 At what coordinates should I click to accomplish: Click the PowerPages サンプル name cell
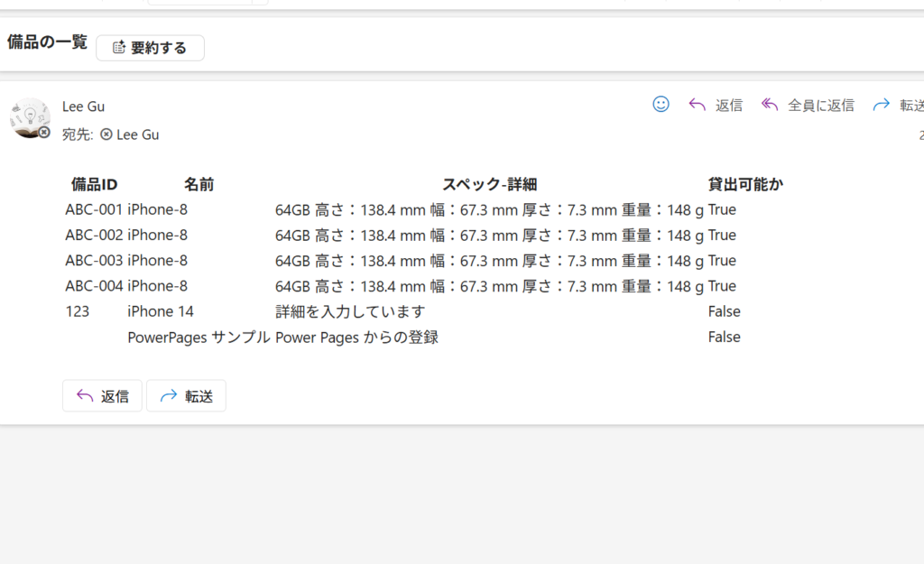[x=199, y=337]
